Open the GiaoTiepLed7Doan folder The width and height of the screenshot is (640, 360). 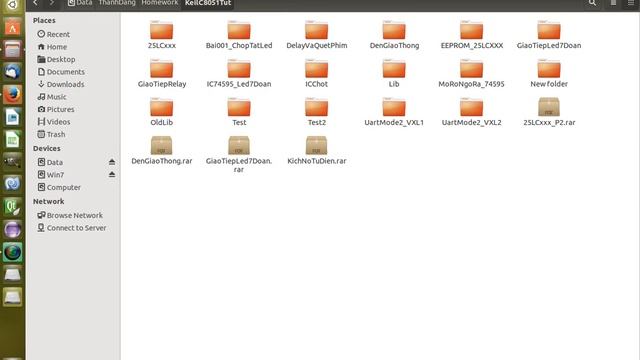(549, 35)
